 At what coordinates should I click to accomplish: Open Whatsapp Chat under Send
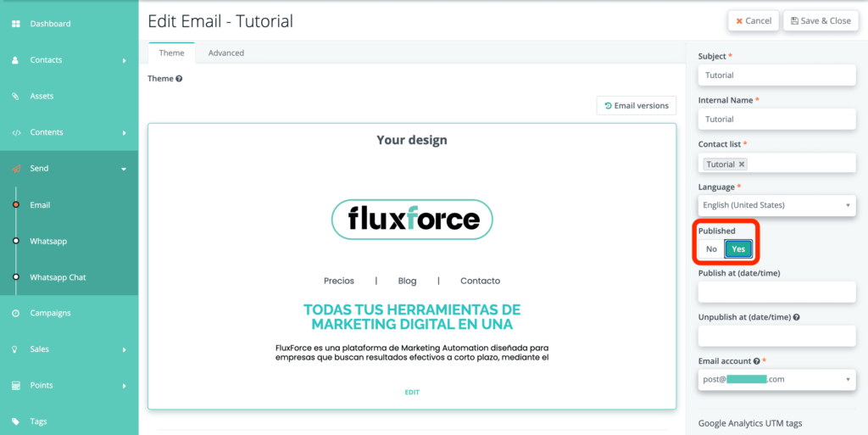tap(58, 277)
